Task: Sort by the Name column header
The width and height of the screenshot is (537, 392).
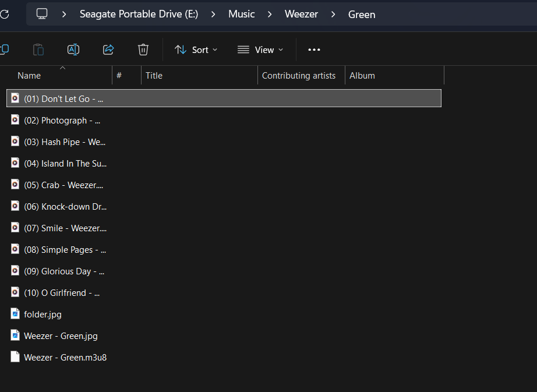Action: 29,76
